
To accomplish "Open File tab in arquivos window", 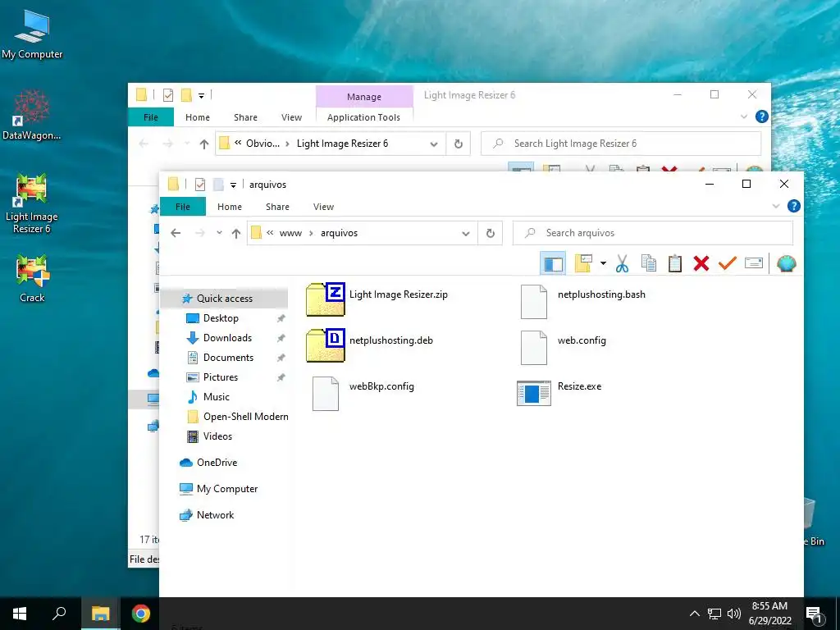I will pos(183,207).
